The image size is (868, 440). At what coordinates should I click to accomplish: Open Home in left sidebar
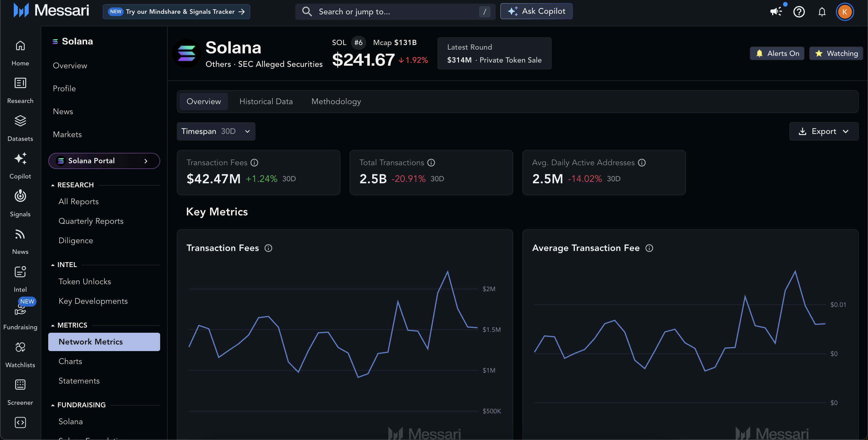click(x=20, y=53)
